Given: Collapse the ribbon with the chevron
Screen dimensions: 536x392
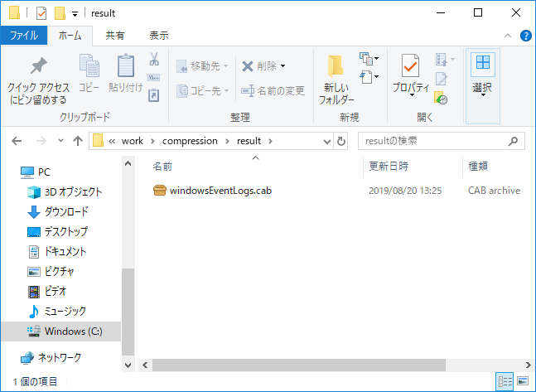Looking at the screenshot, I should (508, 36).
